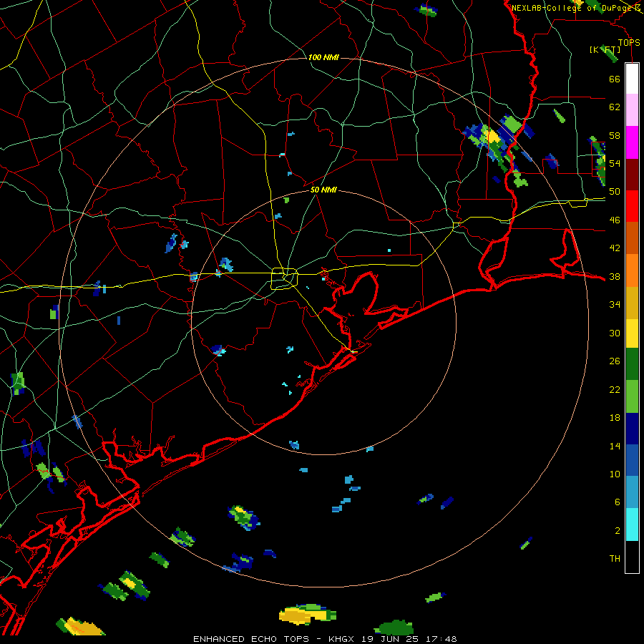Click the '22' legend value
Viewport: 644px width, 644px height.
(x=615, y=389)
